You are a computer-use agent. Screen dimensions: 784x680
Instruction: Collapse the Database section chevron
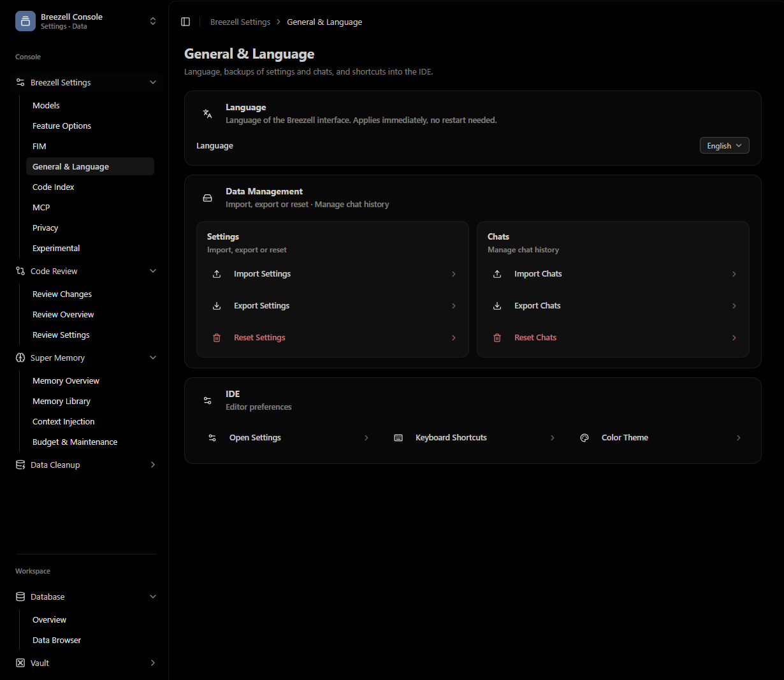coord(153,597)
